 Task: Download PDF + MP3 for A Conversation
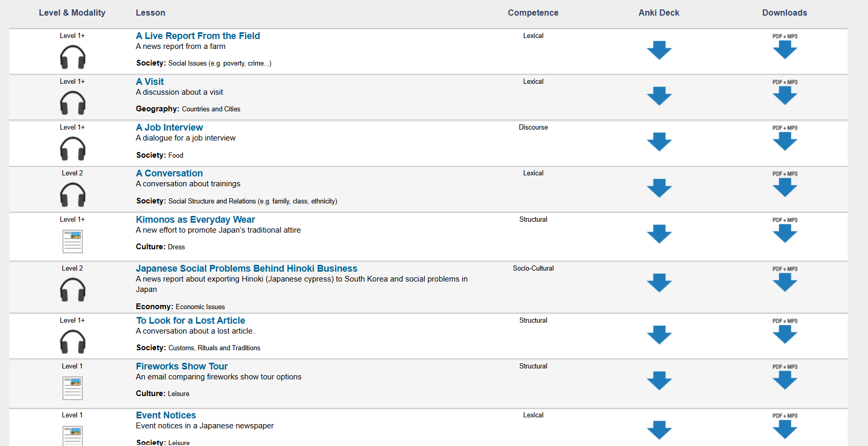pyautogui.click(x=785, y=184)
